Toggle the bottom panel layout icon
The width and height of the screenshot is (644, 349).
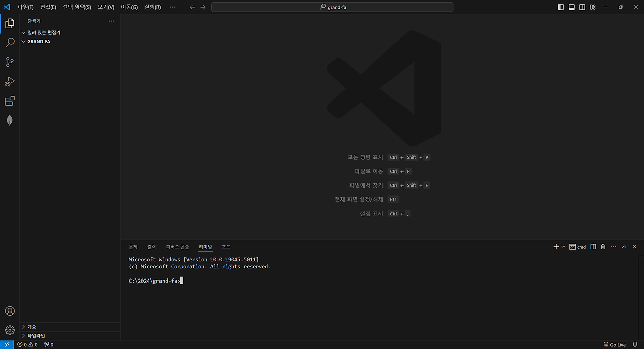[x=572, y=7]
